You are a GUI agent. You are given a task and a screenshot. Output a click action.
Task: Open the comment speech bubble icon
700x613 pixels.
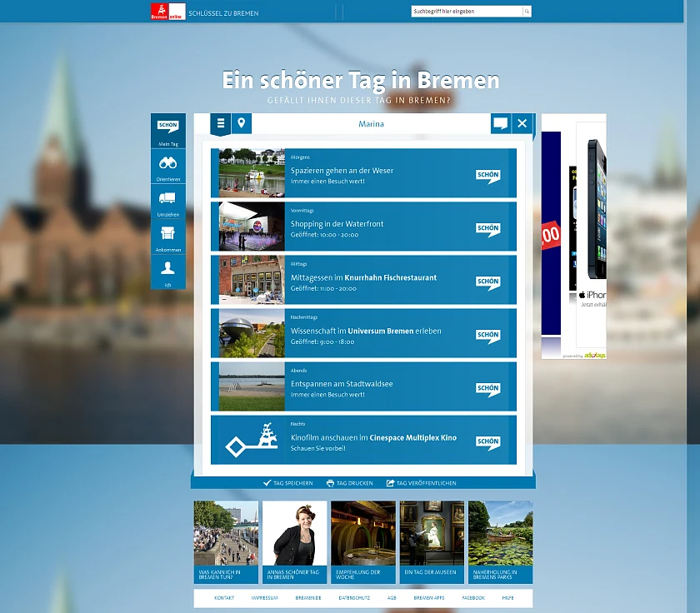click(500, 124)
